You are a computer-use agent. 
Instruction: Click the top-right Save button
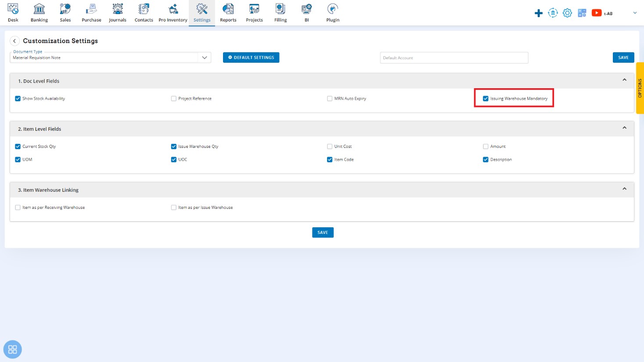tap(623, 57)
